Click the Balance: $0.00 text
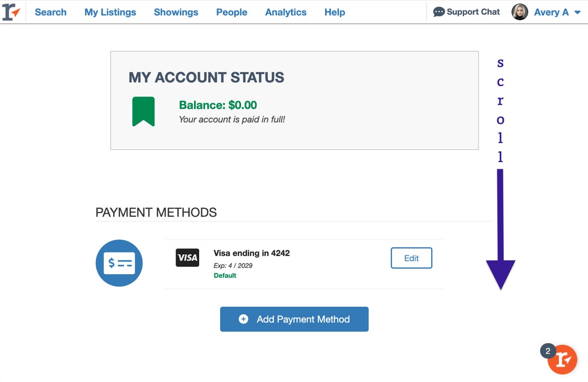This screenshot has width=588, height=382. 218,105
